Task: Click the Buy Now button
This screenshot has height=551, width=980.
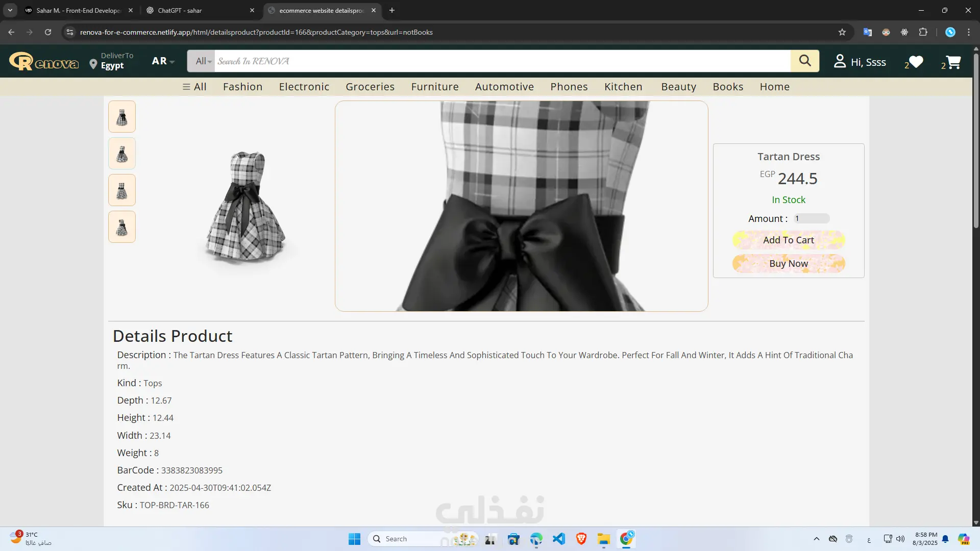Action: point(788,263)
